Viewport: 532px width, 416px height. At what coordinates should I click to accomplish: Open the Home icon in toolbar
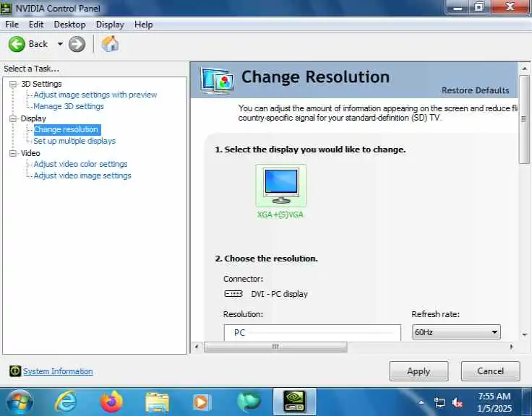tap(110, 44)
